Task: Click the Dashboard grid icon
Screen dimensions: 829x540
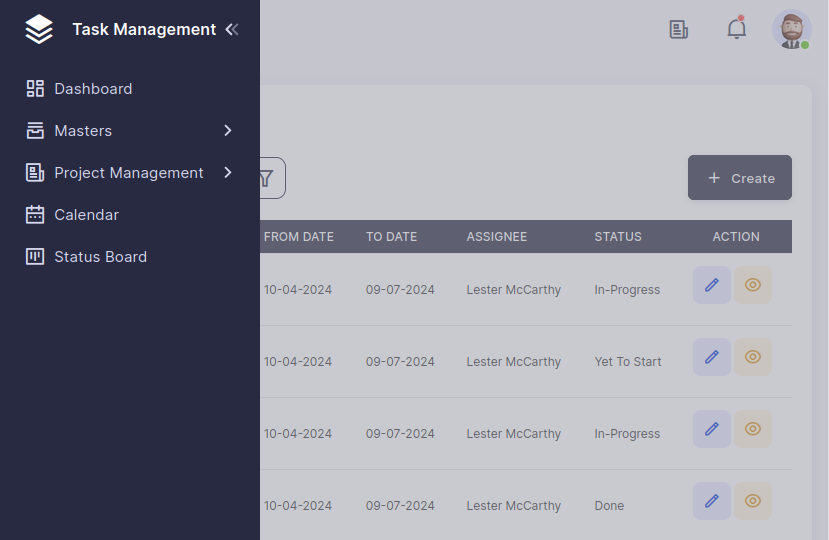Action: tap(35, 88)
